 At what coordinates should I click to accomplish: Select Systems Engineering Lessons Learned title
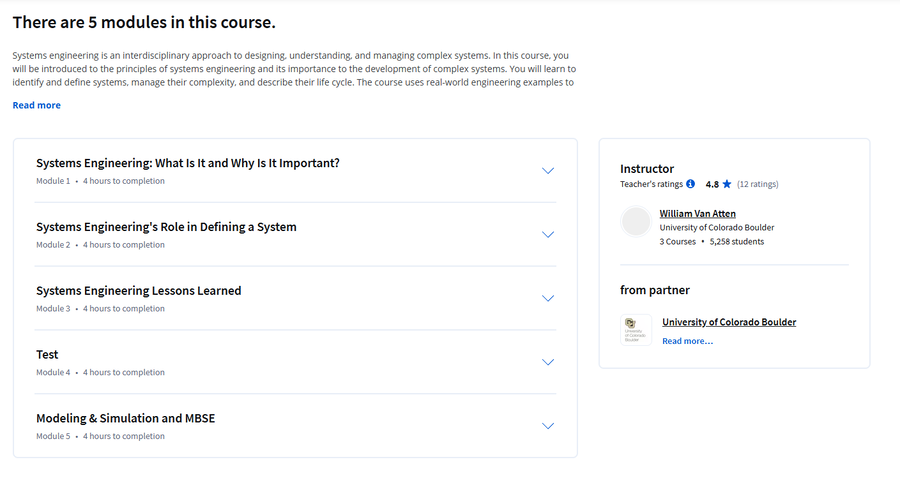(x=139, y=290)
